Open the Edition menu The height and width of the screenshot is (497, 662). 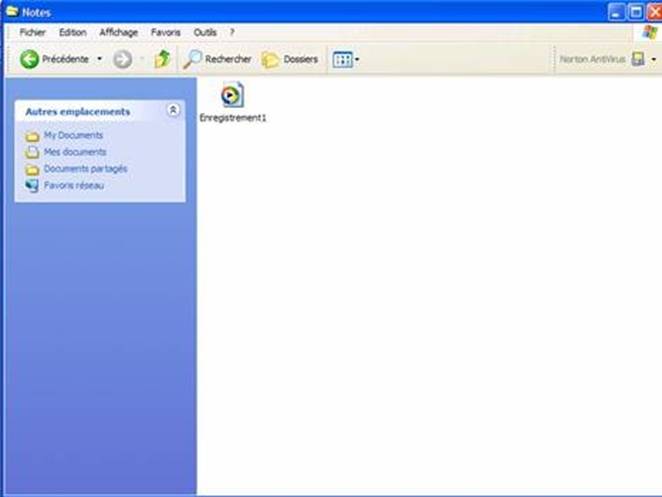(73, 33)
